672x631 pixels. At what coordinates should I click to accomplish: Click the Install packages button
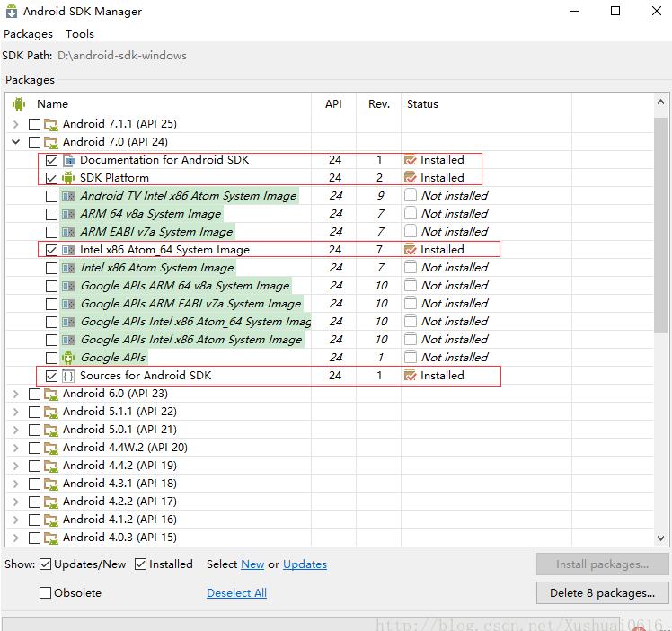pyautogui.click(x=602, y=564)
